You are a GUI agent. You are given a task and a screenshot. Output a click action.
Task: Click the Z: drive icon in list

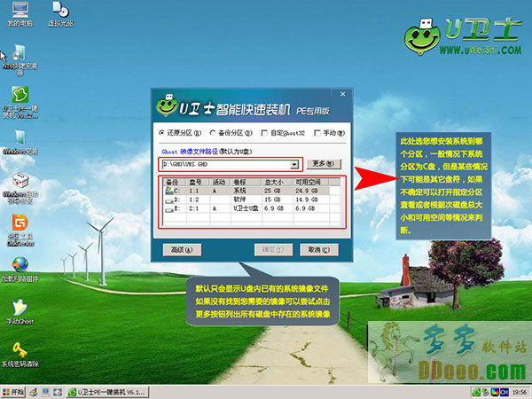coord(168,209)
